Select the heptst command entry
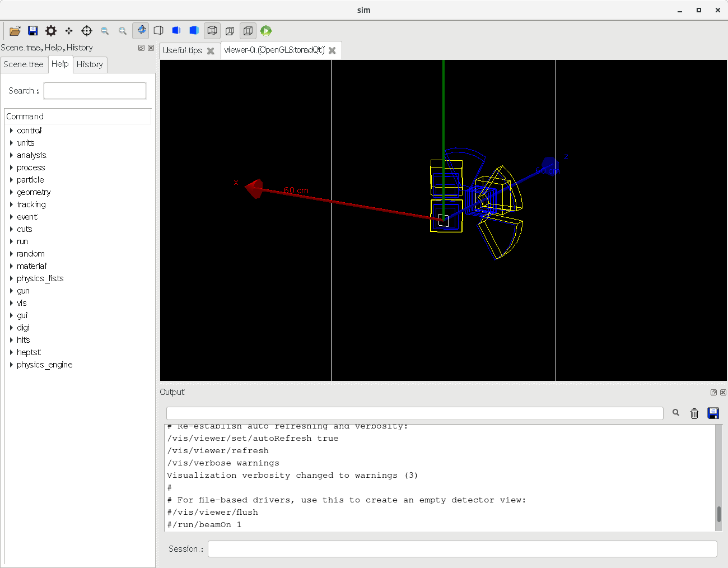 tap(29, 352)
